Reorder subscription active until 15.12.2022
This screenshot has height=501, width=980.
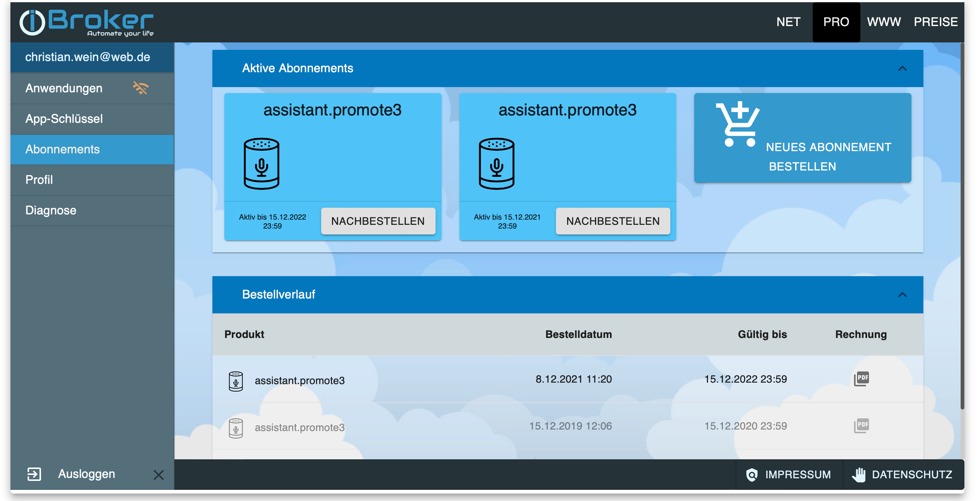tap(378, 221)
